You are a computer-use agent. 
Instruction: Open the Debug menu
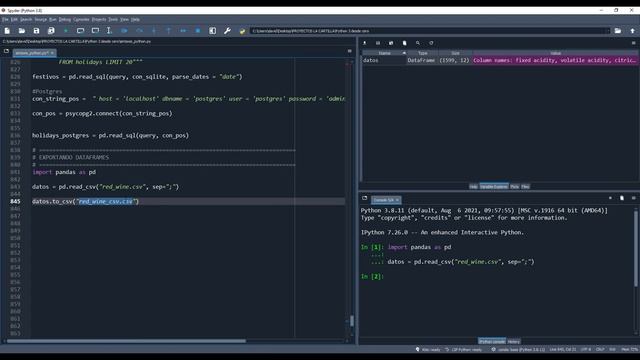[x=64, y=19]
